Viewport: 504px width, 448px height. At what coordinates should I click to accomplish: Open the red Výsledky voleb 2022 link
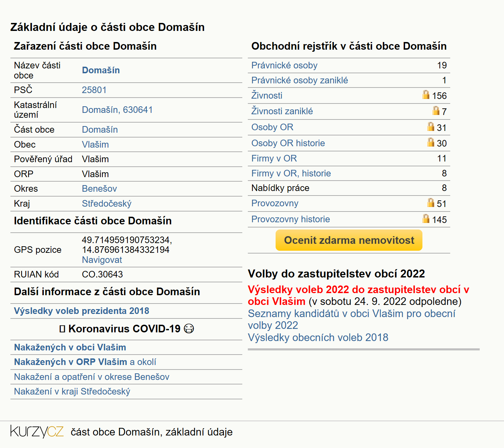click(358, 295)
